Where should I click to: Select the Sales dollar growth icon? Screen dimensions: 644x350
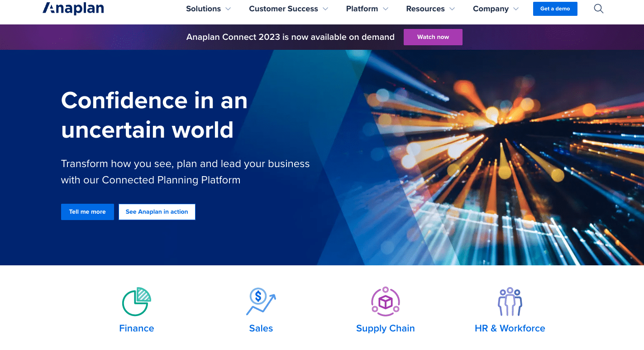click(261, 302)
